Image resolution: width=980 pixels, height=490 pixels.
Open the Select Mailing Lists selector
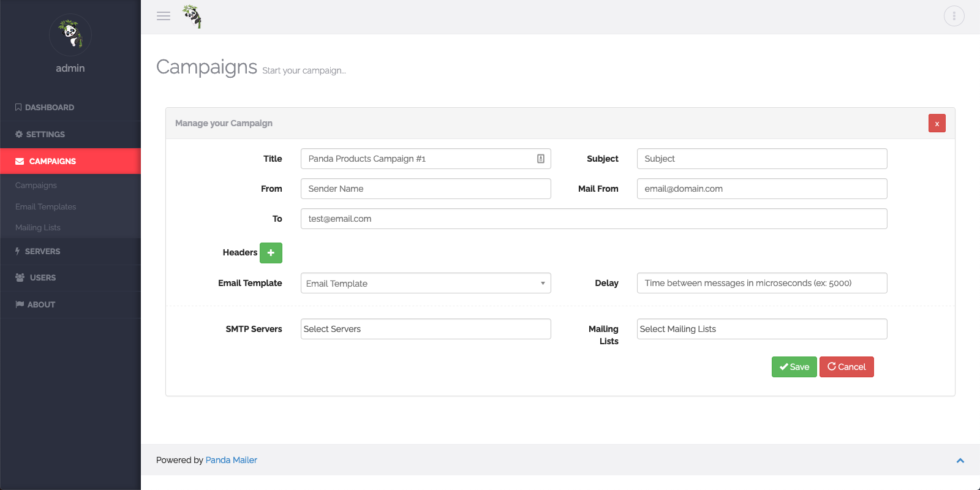[761, 329]
